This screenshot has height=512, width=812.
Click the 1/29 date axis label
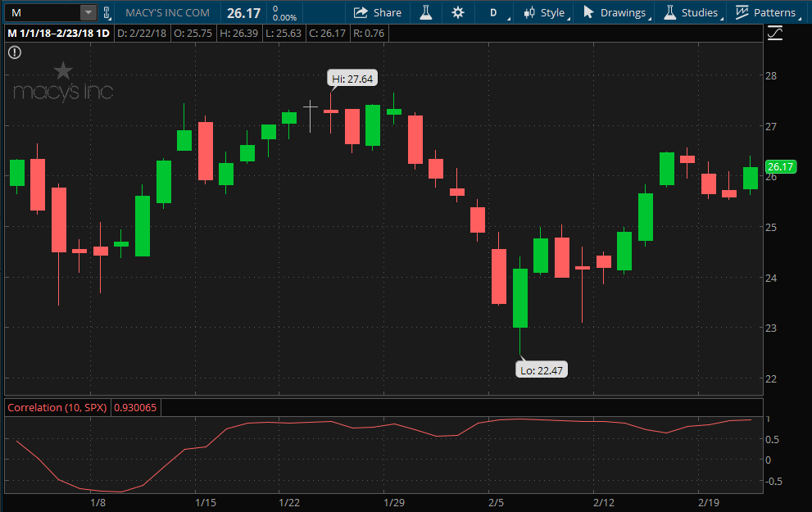point(394,502)
